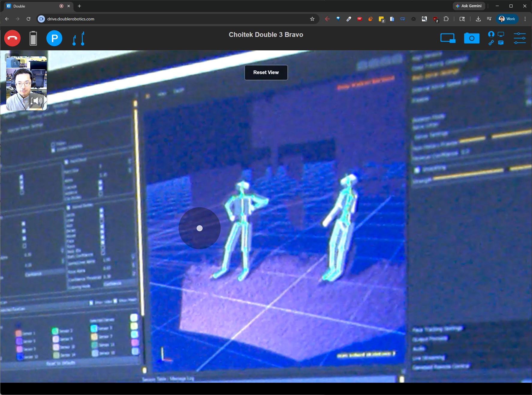Click the blue monitor screen icon
Viewport: 532px width, 395px height.
[501, 34]
